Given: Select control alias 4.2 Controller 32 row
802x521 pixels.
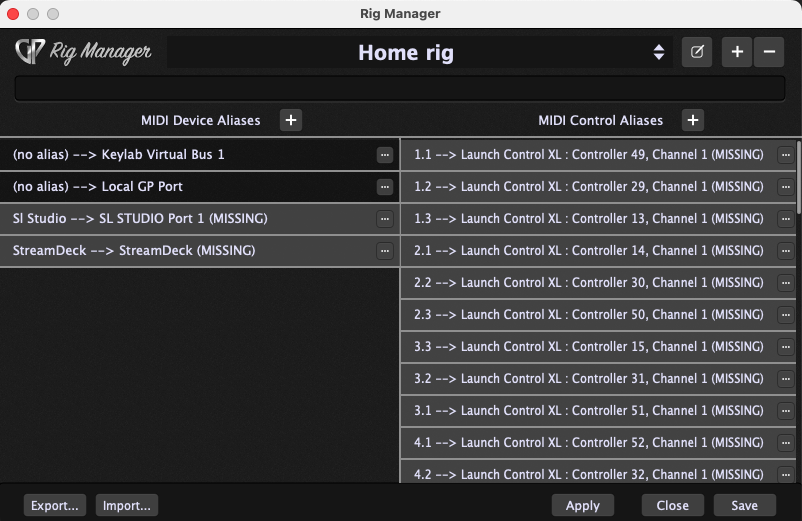Looking at the screenshot, I should [x=598, y=472].
